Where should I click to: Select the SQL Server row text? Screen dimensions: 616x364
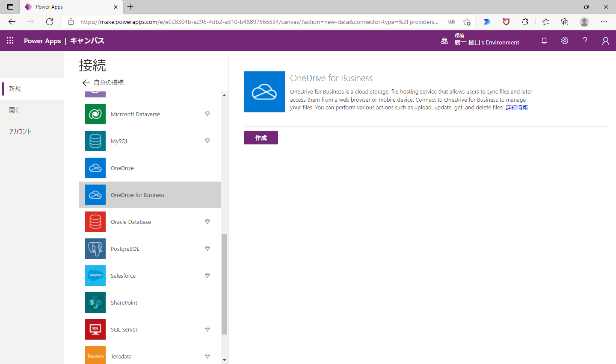point(124,330)
